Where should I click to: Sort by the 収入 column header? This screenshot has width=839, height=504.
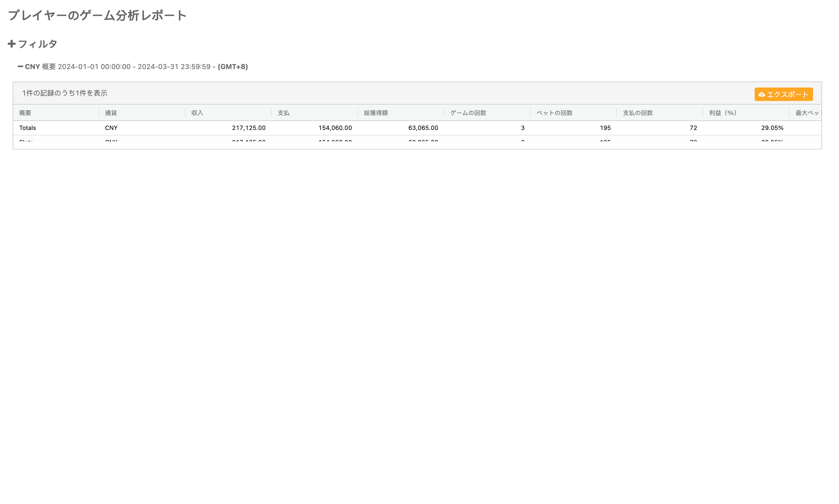(x=197, y=113)
